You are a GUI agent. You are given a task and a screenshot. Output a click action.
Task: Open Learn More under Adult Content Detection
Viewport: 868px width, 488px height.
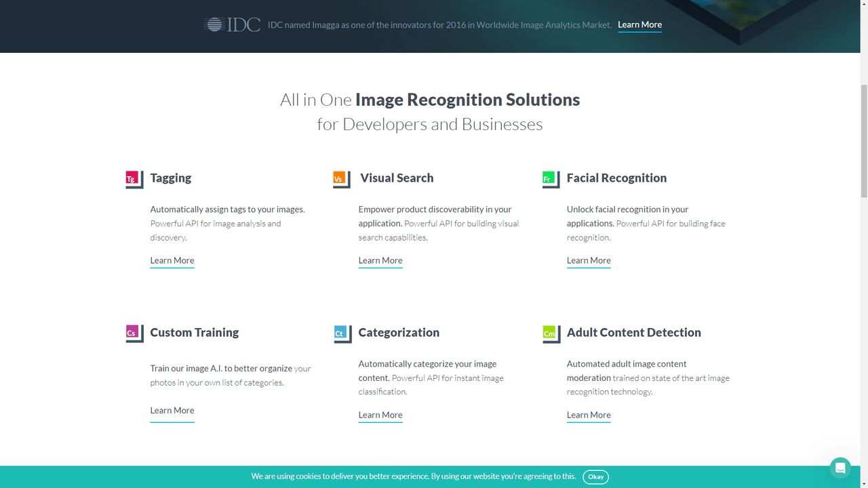589,415
